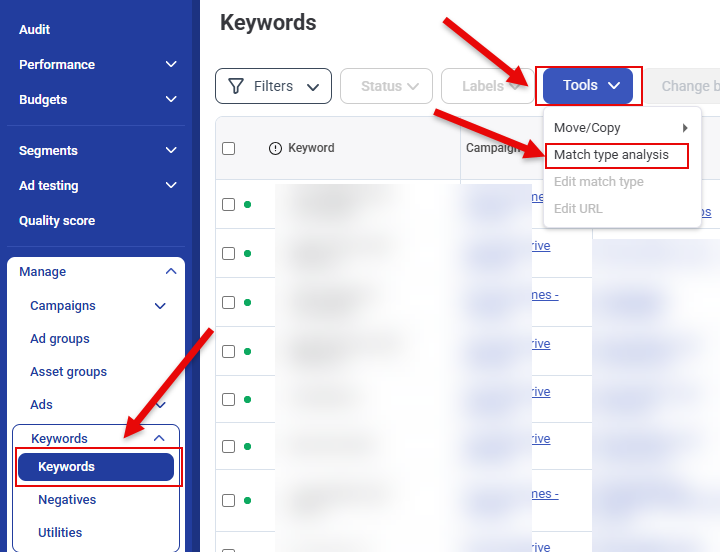Open the Filters dropdown

tap(273, 86)
